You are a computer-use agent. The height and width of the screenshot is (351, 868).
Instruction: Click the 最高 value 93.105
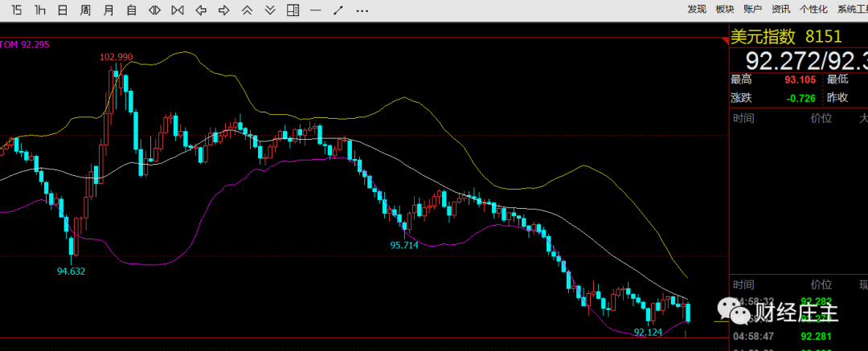click(800, 80)
